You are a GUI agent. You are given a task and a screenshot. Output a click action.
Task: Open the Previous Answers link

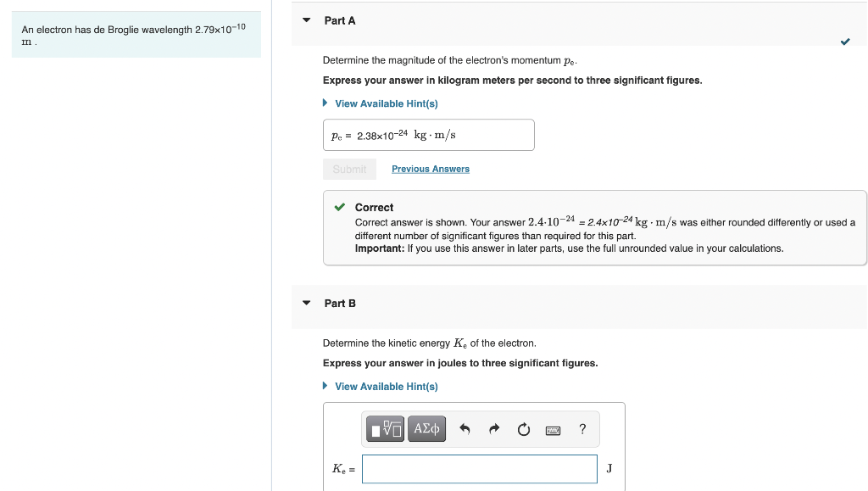pyautogui.click(x=430, y=169)
